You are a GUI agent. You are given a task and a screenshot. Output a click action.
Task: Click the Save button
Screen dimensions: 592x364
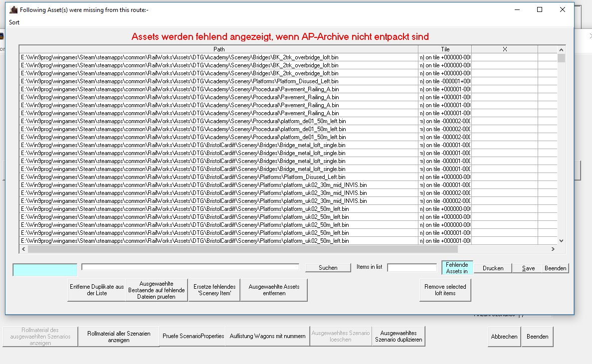click(x=528, y=268)
